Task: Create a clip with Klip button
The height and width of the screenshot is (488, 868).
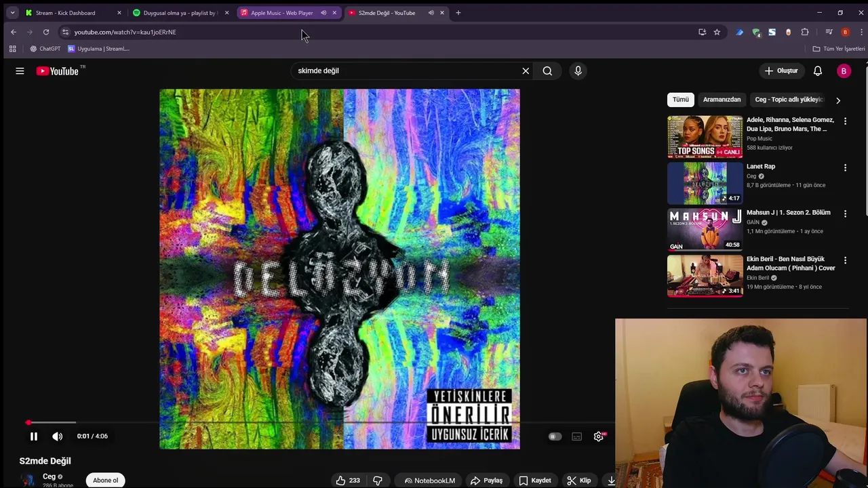Action: (x=578, y=480)
